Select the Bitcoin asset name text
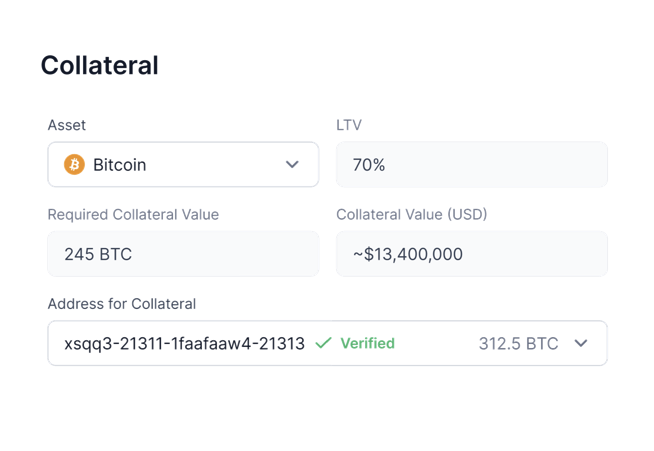This screenshot has height=451, width=654. point(120,165)
